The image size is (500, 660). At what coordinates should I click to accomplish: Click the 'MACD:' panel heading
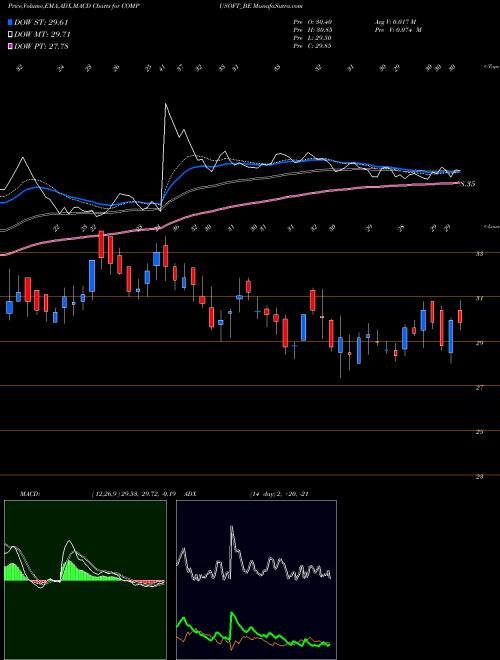click(29, 494)
